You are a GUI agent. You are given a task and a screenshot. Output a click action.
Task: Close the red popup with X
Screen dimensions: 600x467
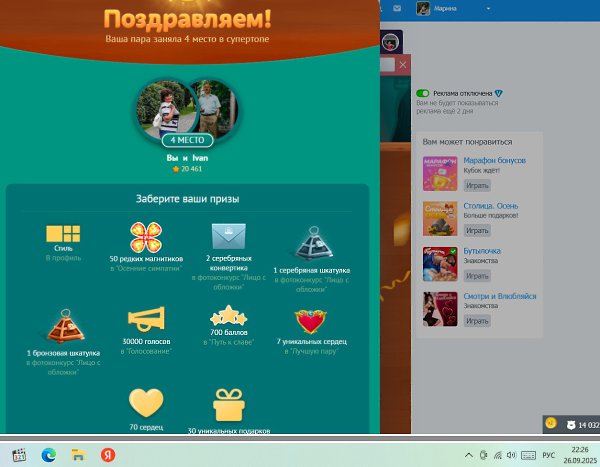(x=403, y=64)
